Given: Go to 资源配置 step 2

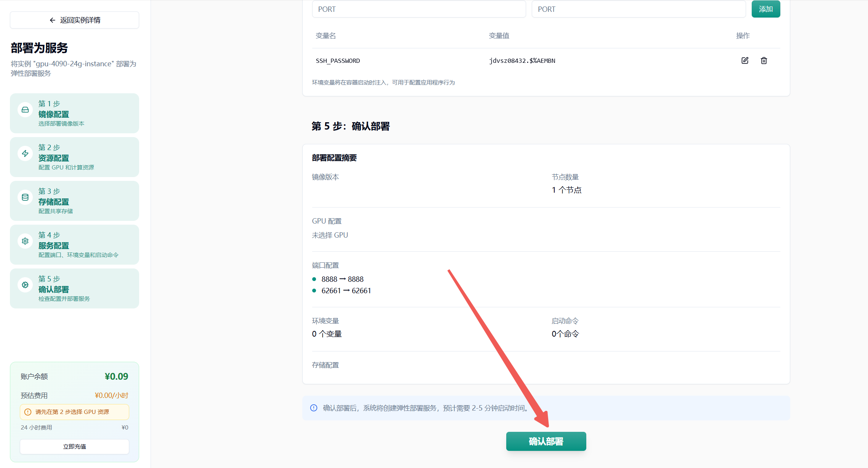Looking at the screenshot, I should point(75,157).
